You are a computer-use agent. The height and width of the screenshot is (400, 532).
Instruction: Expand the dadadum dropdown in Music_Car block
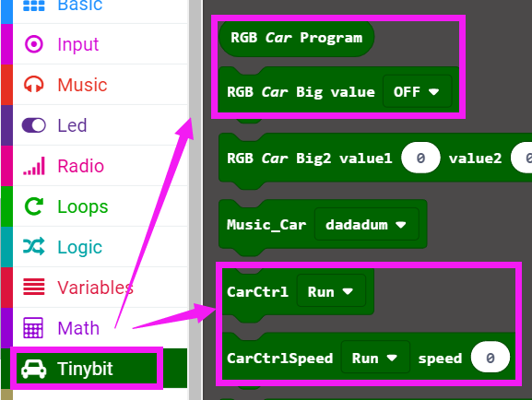(367, 225)
